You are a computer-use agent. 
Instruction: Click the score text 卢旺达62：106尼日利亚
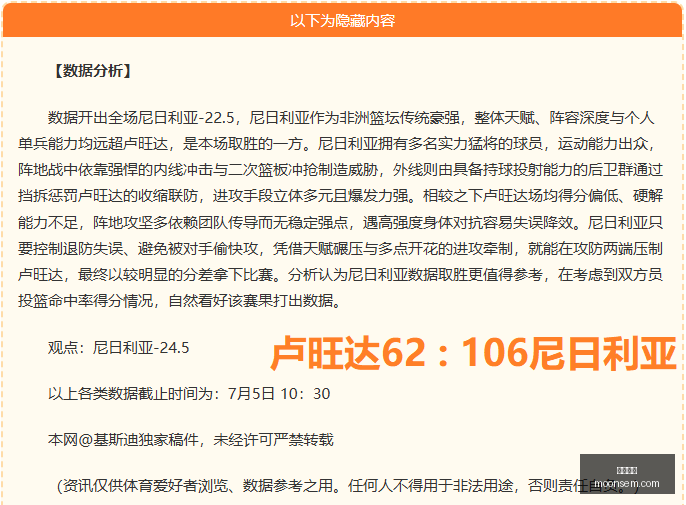(473, 354)
